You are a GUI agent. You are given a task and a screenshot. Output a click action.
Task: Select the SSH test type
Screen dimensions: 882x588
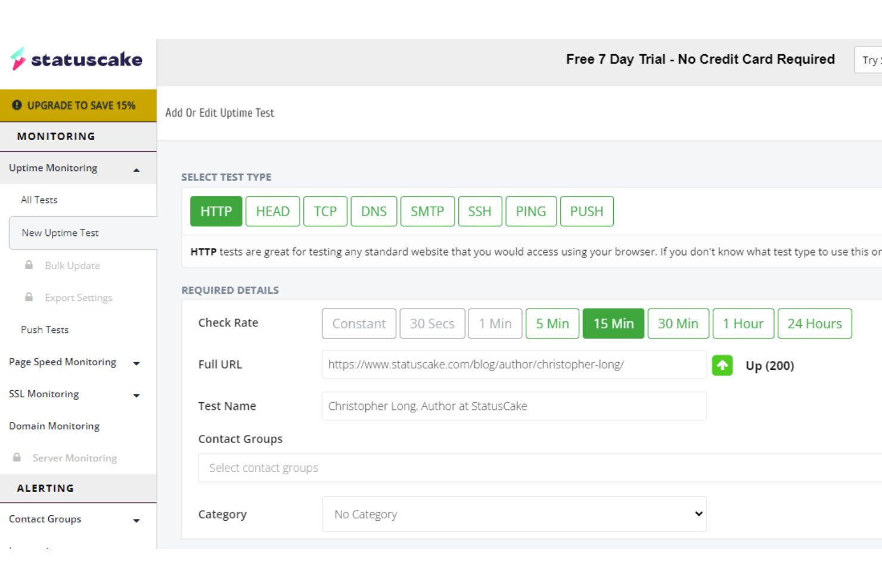[480, 211]
